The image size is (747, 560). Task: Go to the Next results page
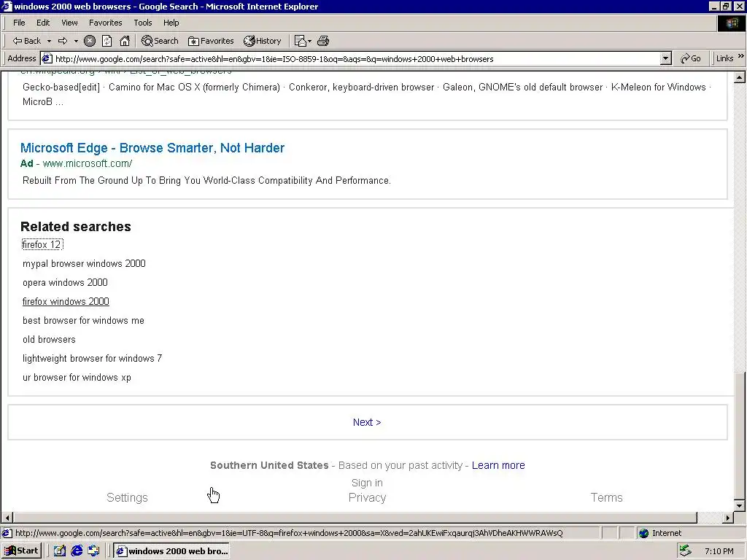pyautogui.click(x=367, y=422)
